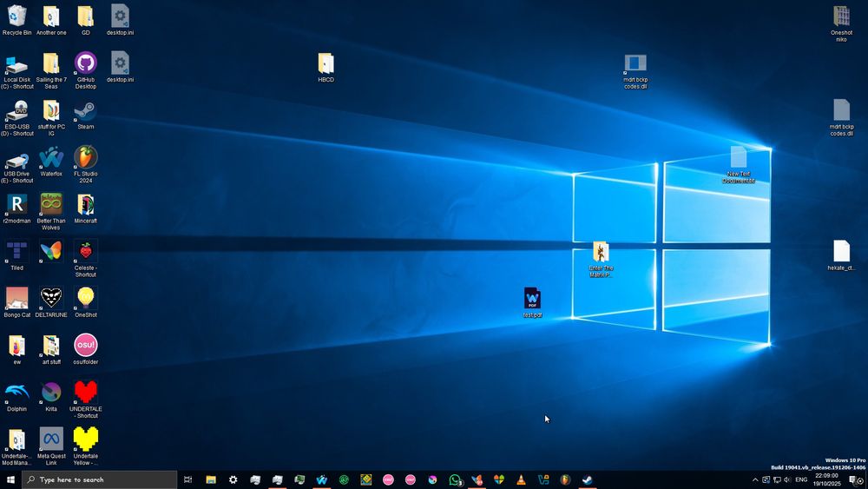Select the USB Drive (E) shortcut
The image size is (868, 489).
click(x=16, y=164)
